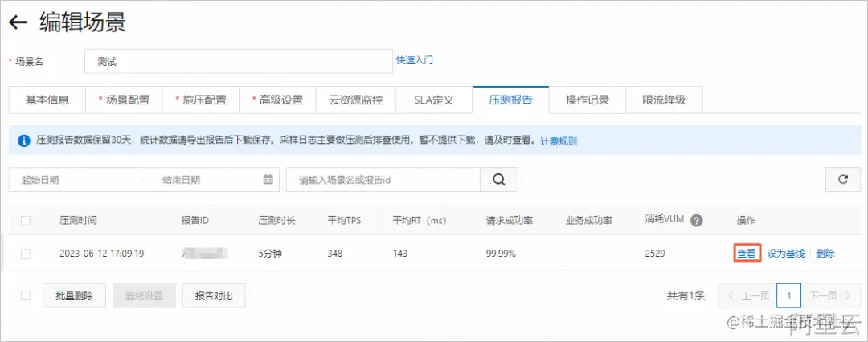Click the info icon in the notice banner
This screenshot has height=342, width=868.
point(24,141)
